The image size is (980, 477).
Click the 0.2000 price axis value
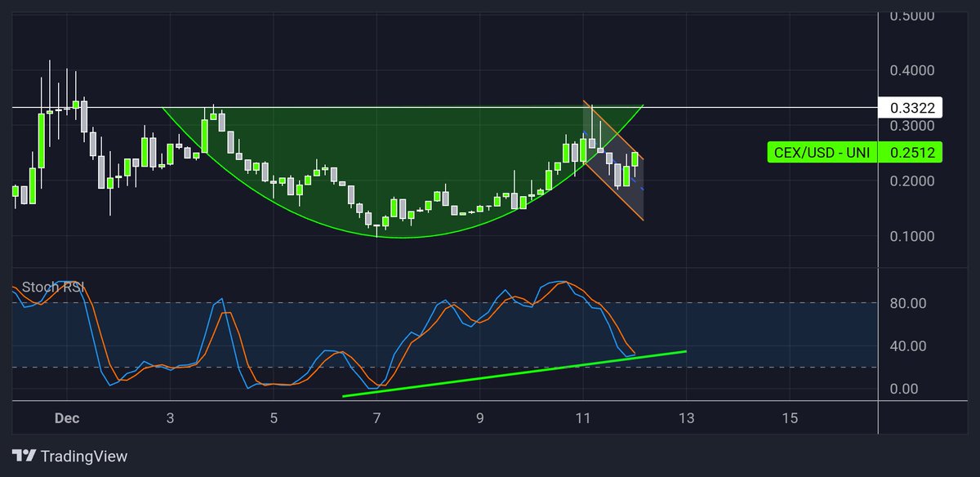click(x=911, y=181)
